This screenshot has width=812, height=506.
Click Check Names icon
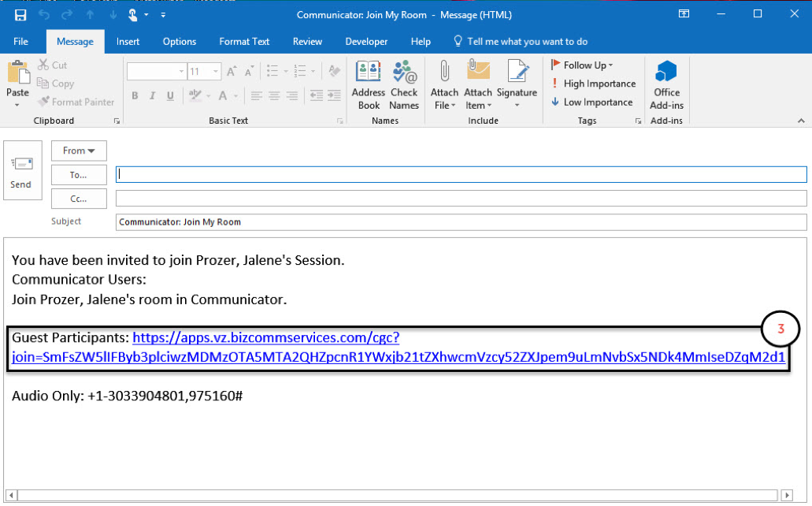tap(404, 85)
